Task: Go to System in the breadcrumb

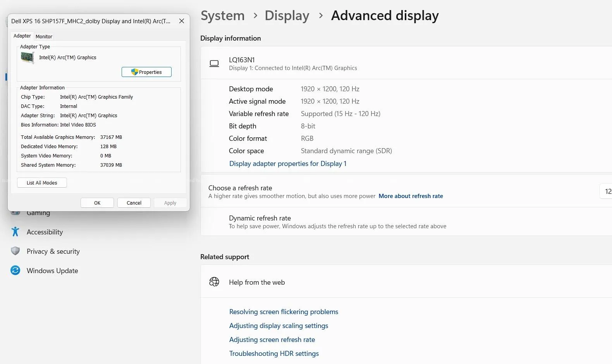Action: click(223, 15)
